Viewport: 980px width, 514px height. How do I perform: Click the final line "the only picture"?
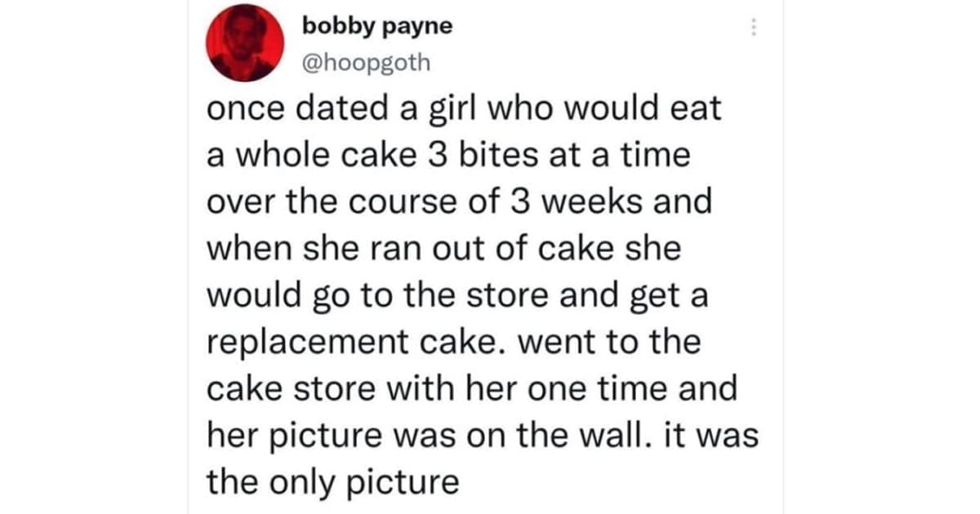tap(332, 481)
